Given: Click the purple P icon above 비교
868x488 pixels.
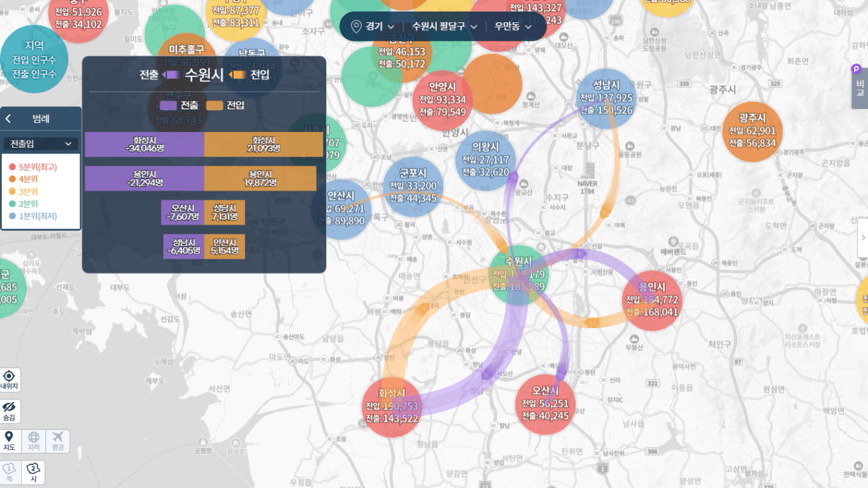Looking at the screenshot, I should click(x=857, y=69).
